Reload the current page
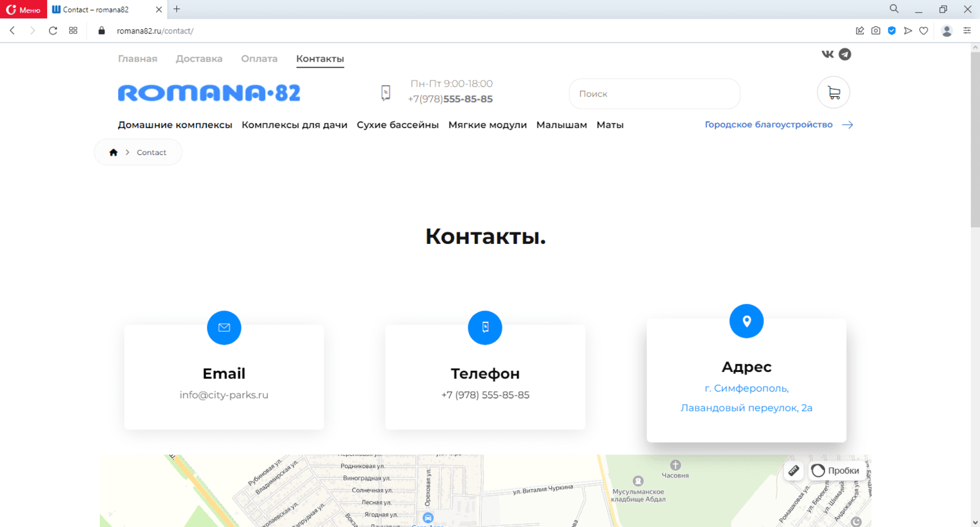The image size is (980, 527). coord(53,31)
